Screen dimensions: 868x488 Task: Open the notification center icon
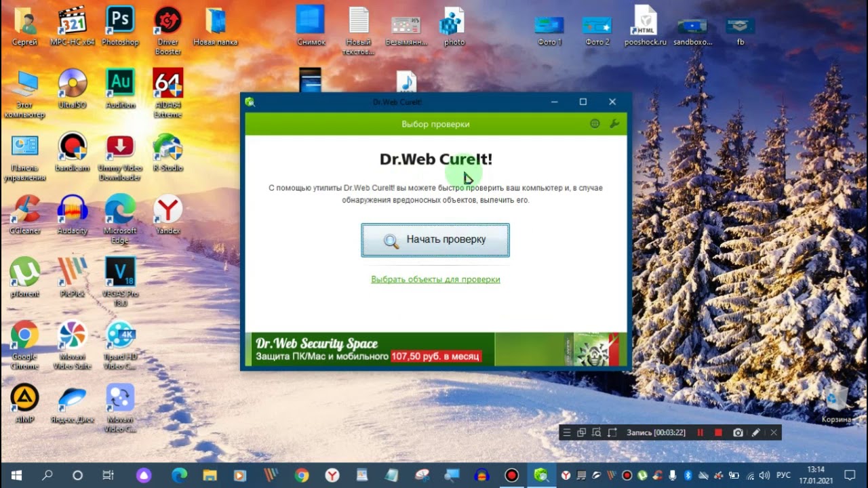pyautogui.click(x=850, y=476)
